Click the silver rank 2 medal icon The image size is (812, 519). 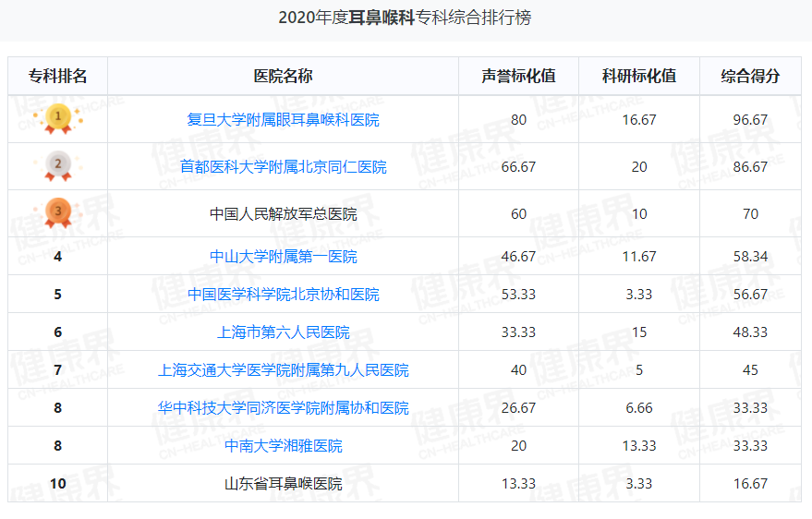pyautogui.click(x=58, y=166)
